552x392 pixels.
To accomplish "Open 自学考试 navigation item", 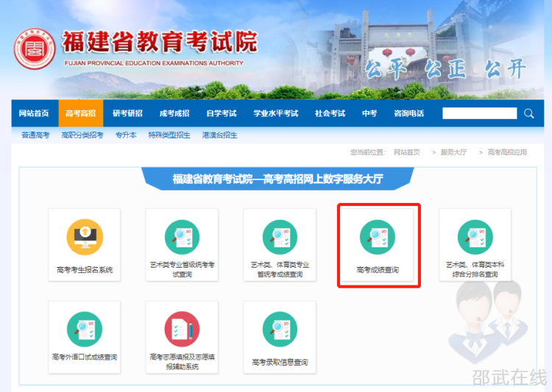I will 222,113.
